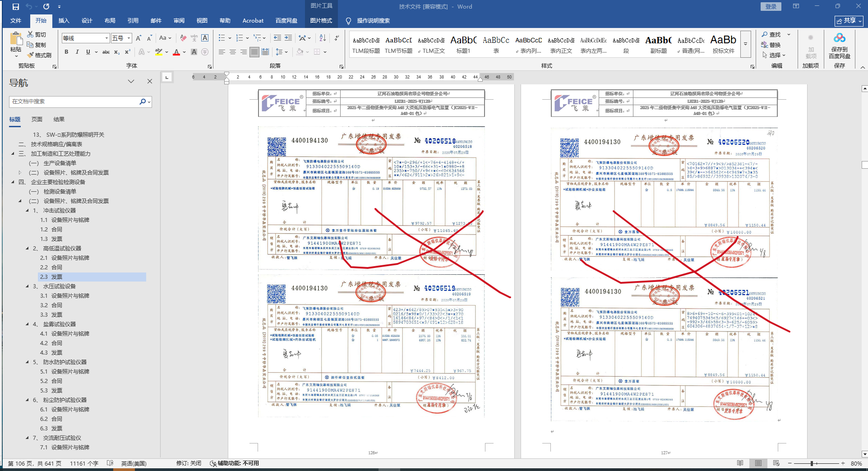Click the zoom slider in status bar

pos(812,463)
